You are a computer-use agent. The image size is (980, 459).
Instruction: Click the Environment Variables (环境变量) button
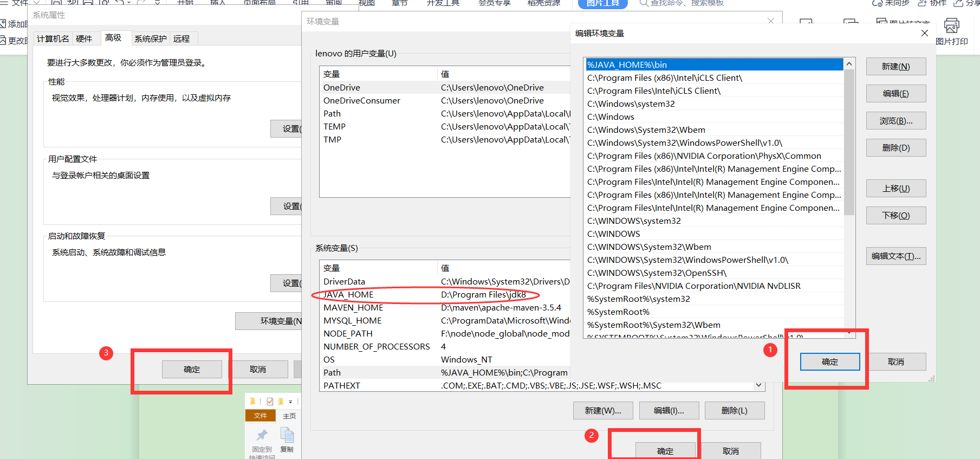pyautogui.click(x=269, y=321)
